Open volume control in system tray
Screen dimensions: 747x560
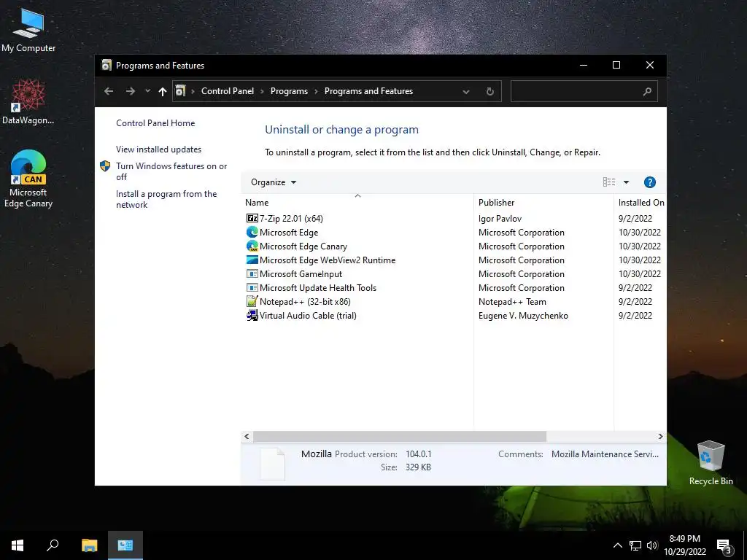pyautogui.click(x=652, y=545)
